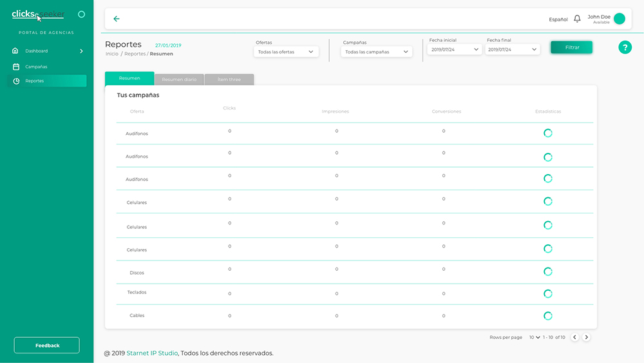Open statistics icon for Teclados row
644x363 pixels.
point(548,294)
